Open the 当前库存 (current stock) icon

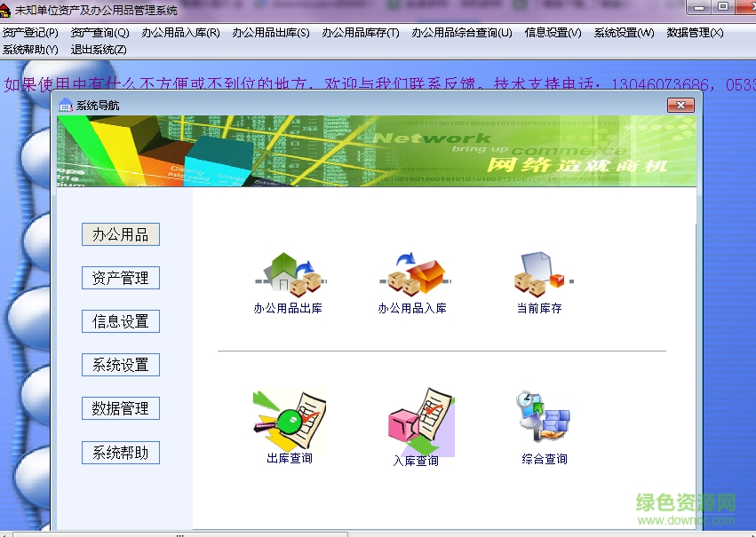click(x=537, y=280)
